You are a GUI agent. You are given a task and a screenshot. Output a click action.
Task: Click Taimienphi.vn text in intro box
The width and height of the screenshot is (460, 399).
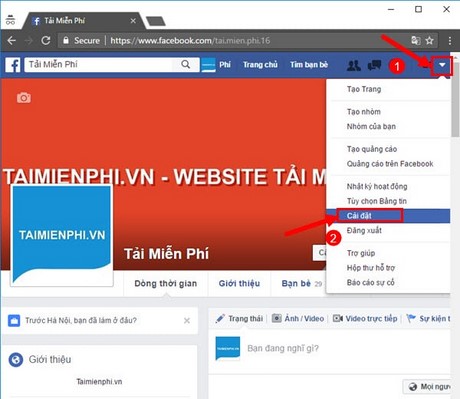[x=99, y=382]
